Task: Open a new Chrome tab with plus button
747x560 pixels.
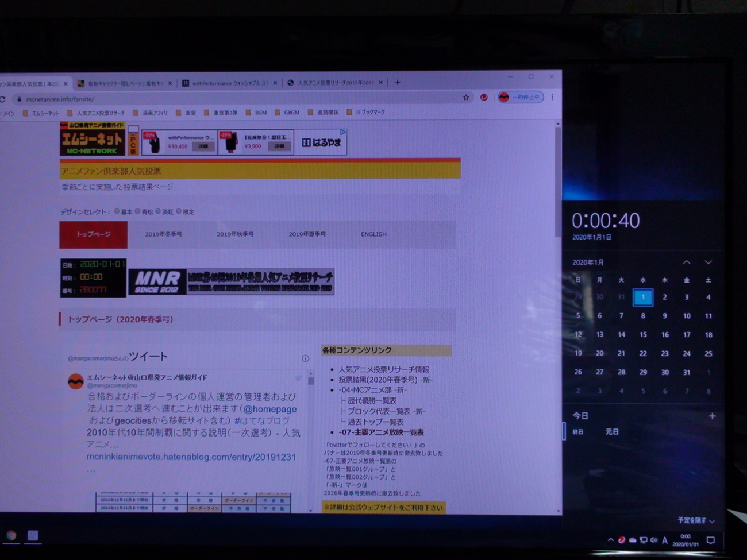Action: point(397,83)
